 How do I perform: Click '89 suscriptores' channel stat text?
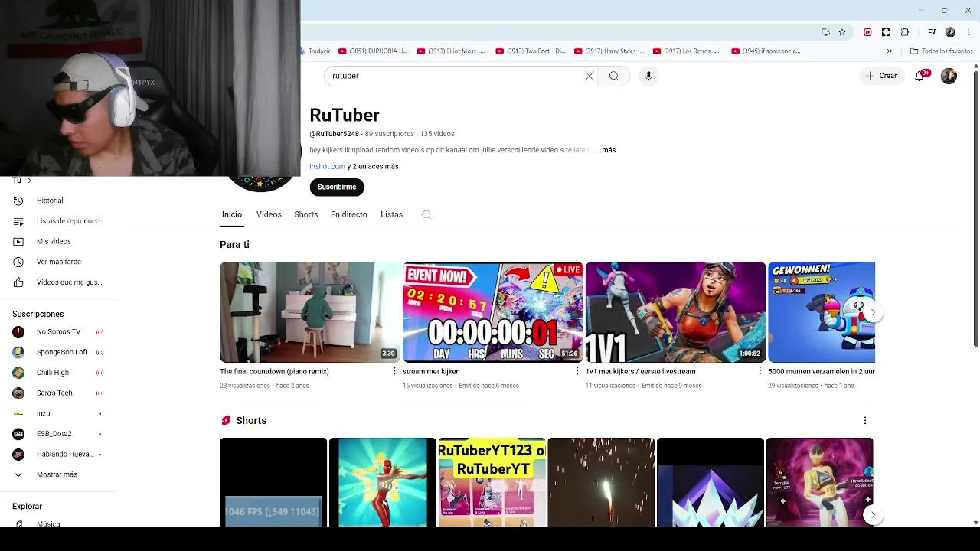tap(389, 134)
